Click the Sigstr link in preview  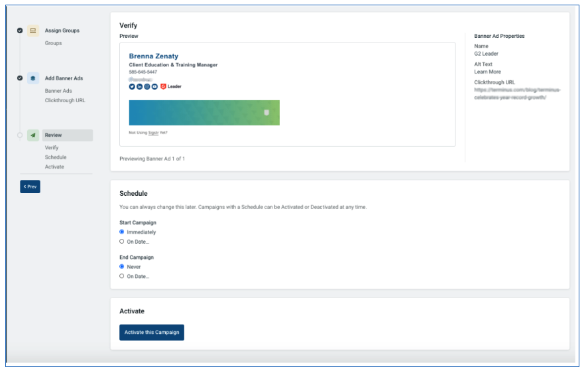[x=153, y=133]
